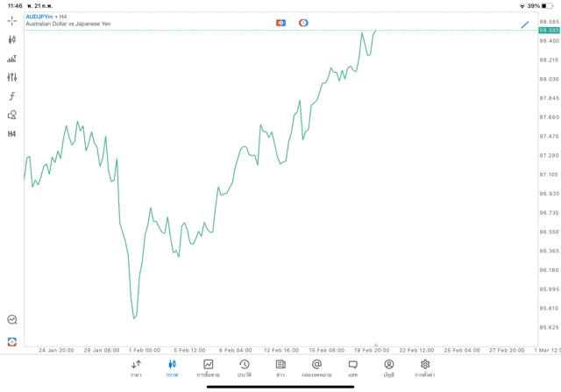Open the trade levels chart icon
Image resolution: width=561 pixels, height=392 pixels.
tap(11, 59)
